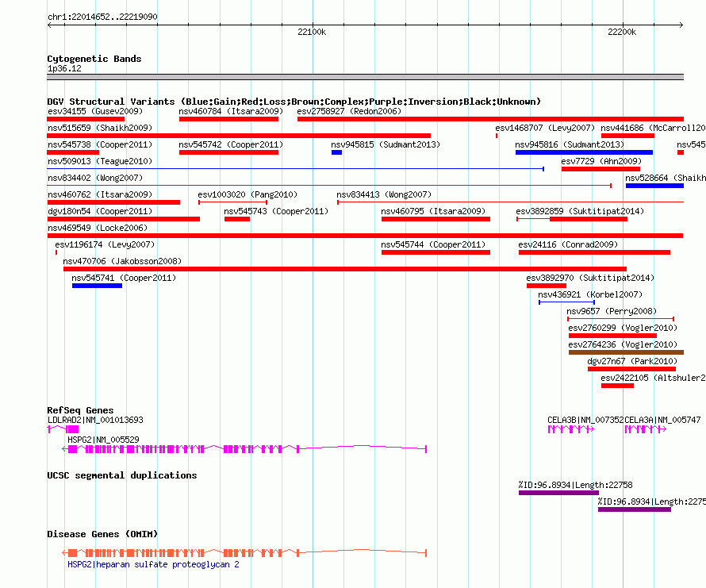This screenshot has height=588, width=706.
Task: Select nsv545741 (Cooper2011) label
Action: (x=124, y=278)
